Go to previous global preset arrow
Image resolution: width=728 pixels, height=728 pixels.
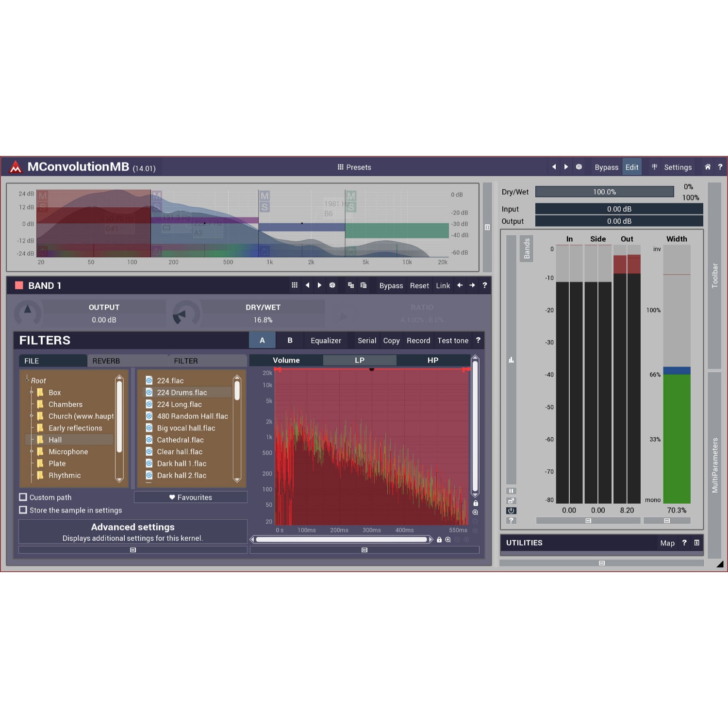click(x=554, y=167)
